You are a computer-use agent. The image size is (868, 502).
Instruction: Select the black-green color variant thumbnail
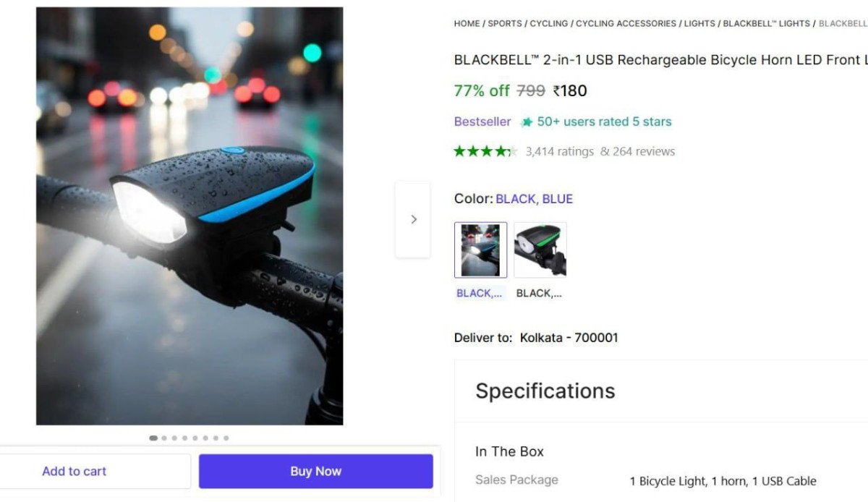(x=540, y=250)
